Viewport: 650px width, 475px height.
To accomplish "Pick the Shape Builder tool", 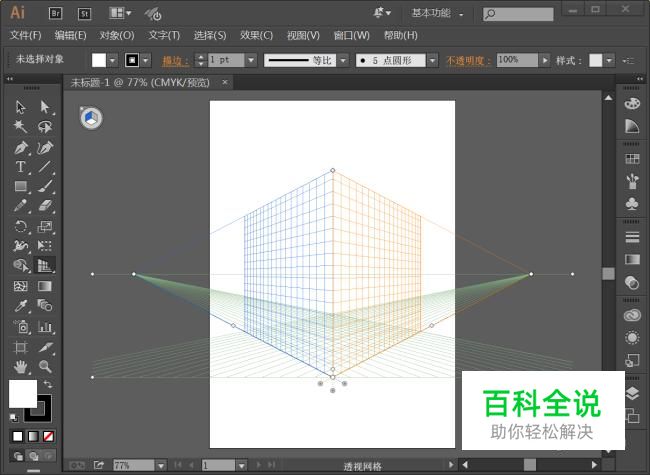I will tap(21, 265).
